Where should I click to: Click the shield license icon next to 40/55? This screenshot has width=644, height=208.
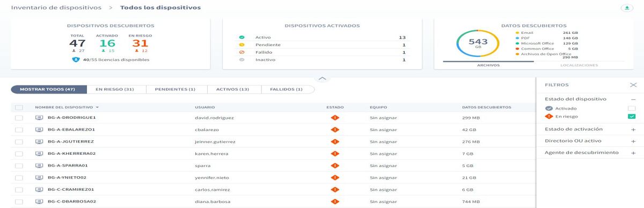click(x=76, y=60)
